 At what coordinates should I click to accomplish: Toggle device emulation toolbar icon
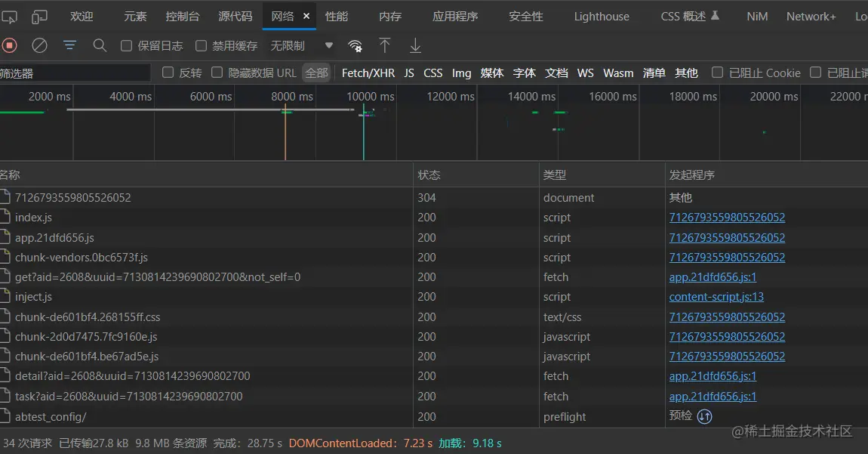pos(38,17)
